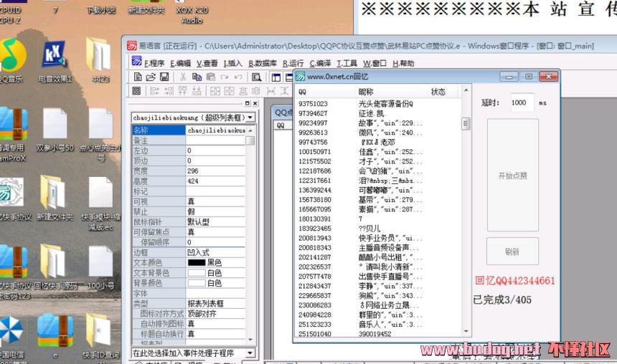Select the row with QQ 99743756

378,142
